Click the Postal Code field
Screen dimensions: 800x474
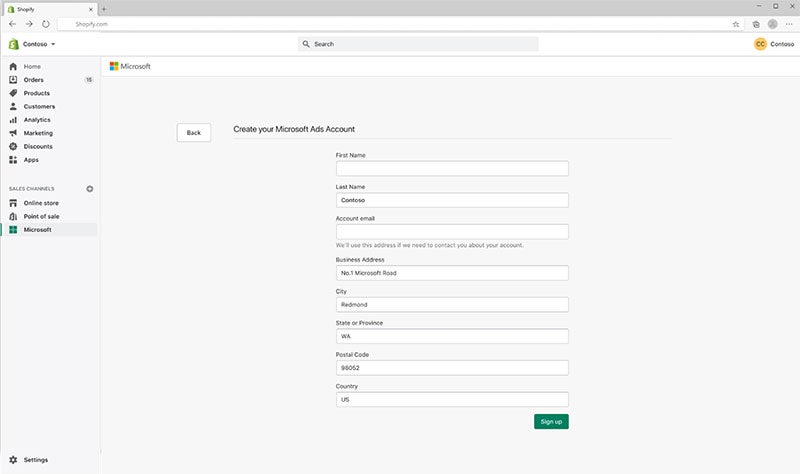tap(452, 368)
